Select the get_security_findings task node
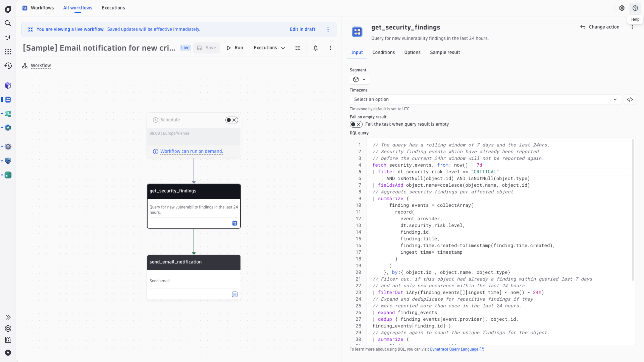Viewport: 644px width, 362px height. pyautogui.click(x=194, y=206)
